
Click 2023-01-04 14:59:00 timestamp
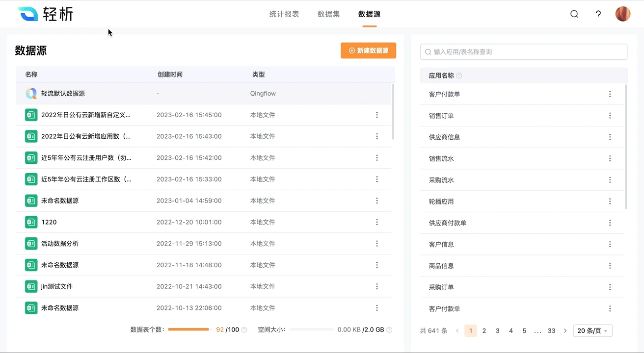coord(189,201)
